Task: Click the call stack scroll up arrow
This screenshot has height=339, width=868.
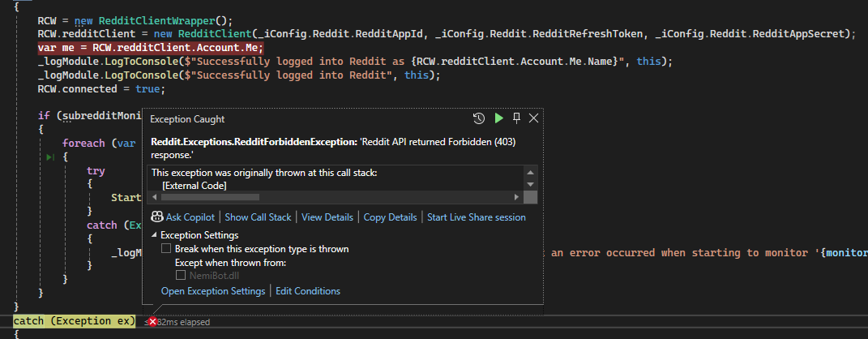Action: 530,173
